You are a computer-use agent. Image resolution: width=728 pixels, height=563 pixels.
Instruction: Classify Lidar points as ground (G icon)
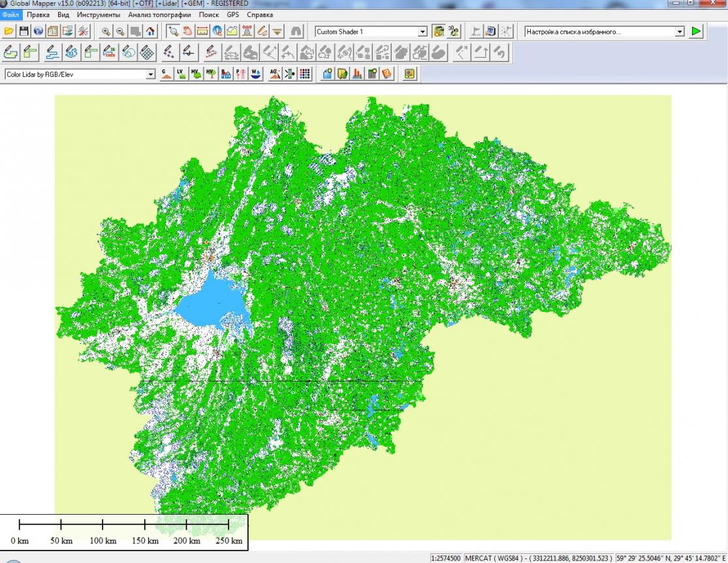click(166, 74)
